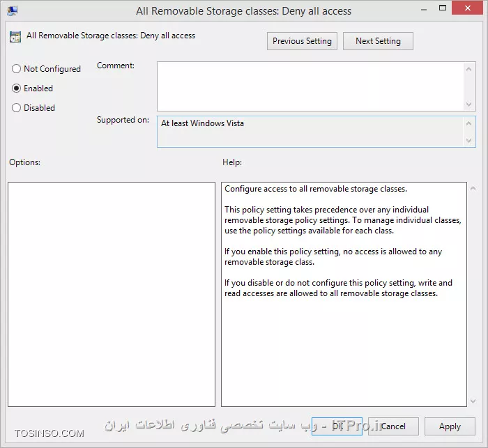This screenshot has height=448, width=488.
Task: Close the dialog with the X button
Action: (468, 8)
